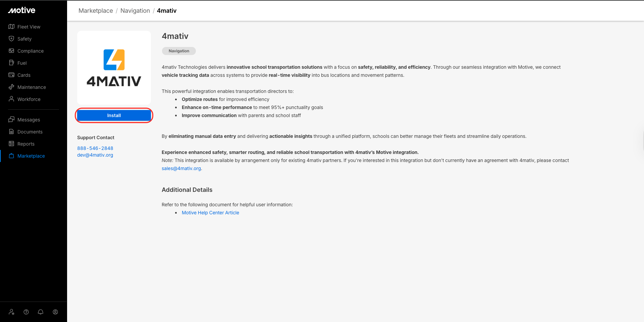Open the Compliance menu item
The height and width of the screenshot is (322, 644).
coord(30,51)
